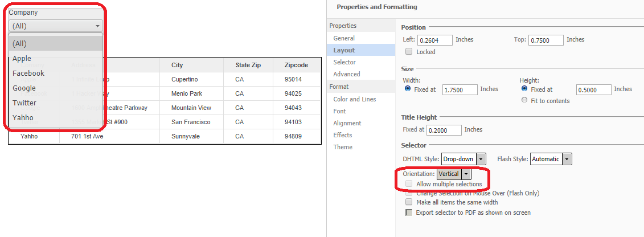The image size is (644, 237).
Task: Choose Twitter in the Company list
Action: click(x=56, y=103)
